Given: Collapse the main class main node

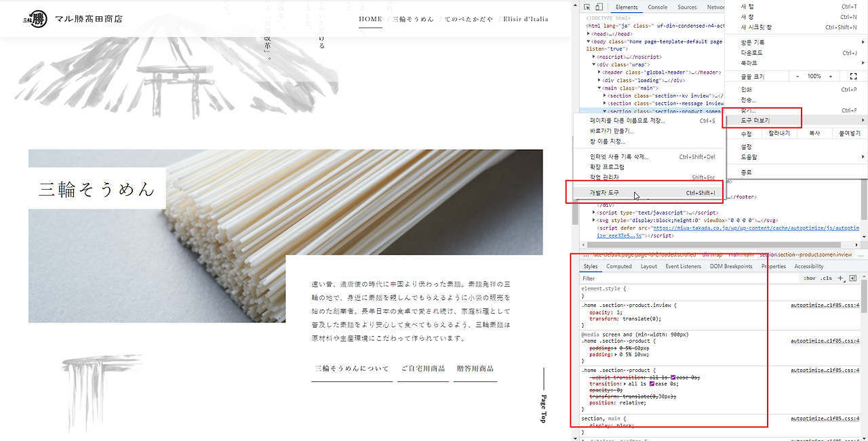Looking at the screenshot, I should (599, 88).
